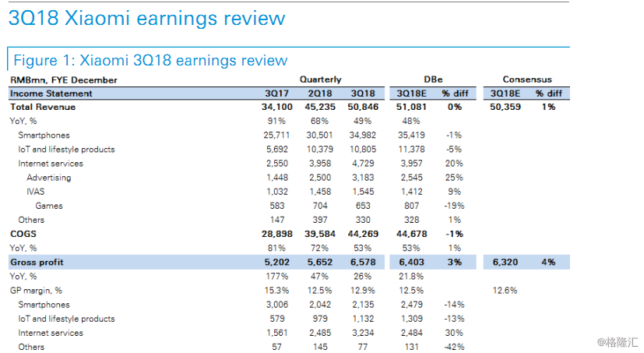Select the COGS estimate '44,678'

click(411, 235)
